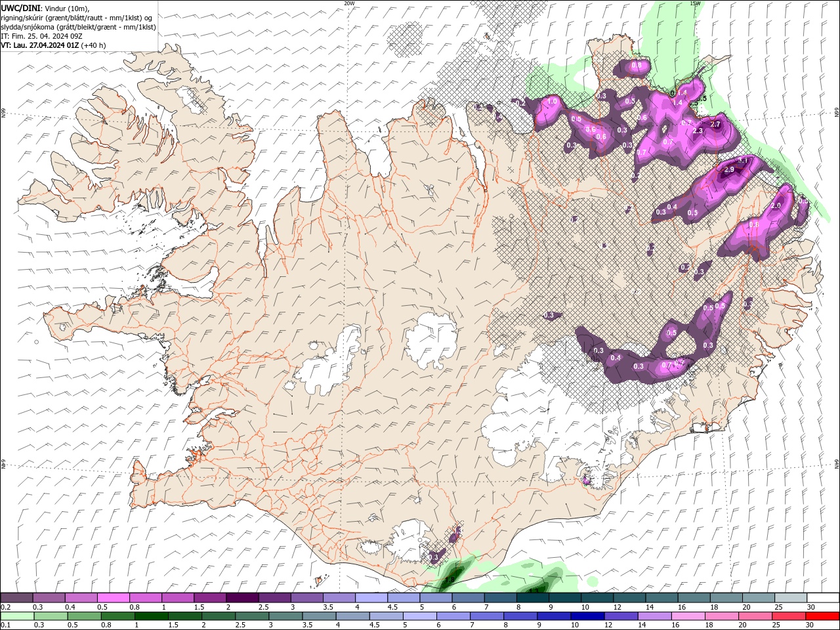The height and width of the screenshot is (630, 840).
Task: Pick the 0.5–0.8 swatch in lower green legend
Action: 85,616
